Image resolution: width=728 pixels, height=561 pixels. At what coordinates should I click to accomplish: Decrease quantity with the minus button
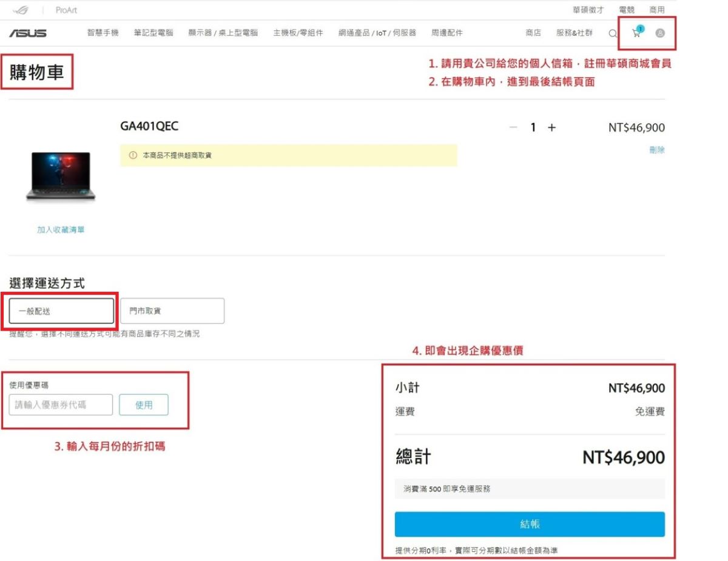(514, 127)
